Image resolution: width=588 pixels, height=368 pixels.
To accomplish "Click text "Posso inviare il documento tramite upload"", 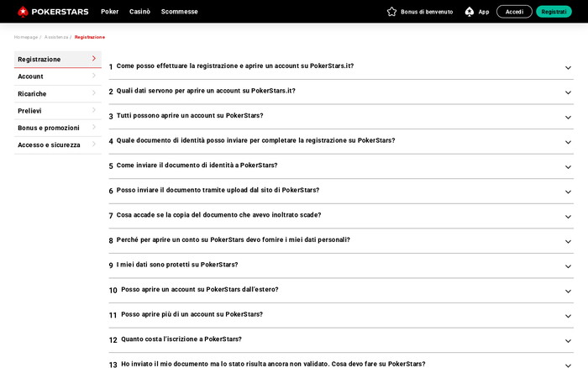I will point(182,190).
